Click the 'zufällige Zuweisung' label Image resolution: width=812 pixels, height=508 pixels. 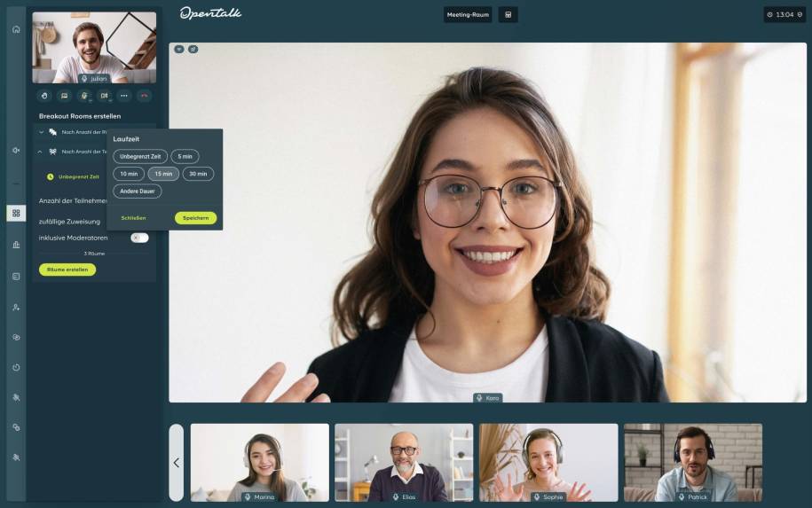point(69,222)
